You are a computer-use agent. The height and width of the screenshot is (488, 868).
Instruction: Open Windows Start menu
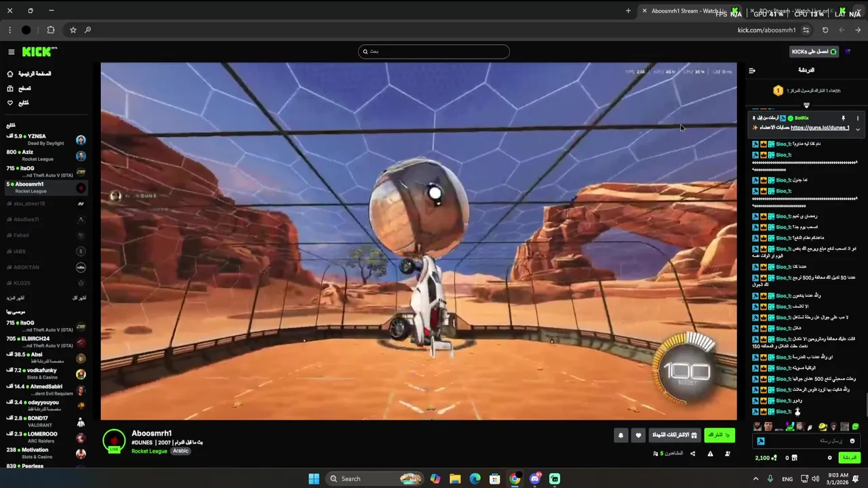[x=313, y=479]
